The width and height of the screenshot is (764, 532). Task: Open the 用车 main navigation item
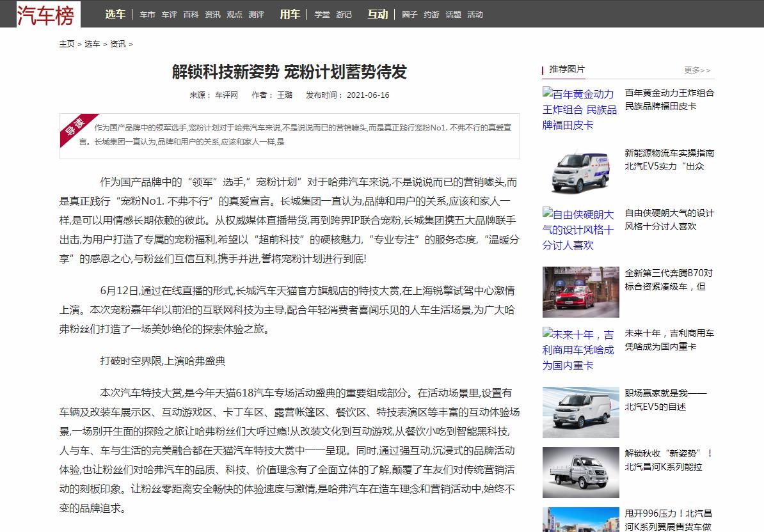click(289, 14)
